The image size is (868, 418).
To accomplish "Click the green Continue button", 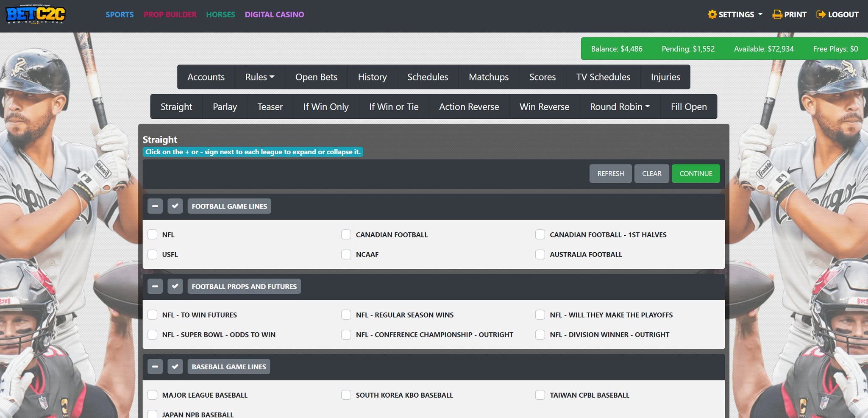I will point(696,174).
